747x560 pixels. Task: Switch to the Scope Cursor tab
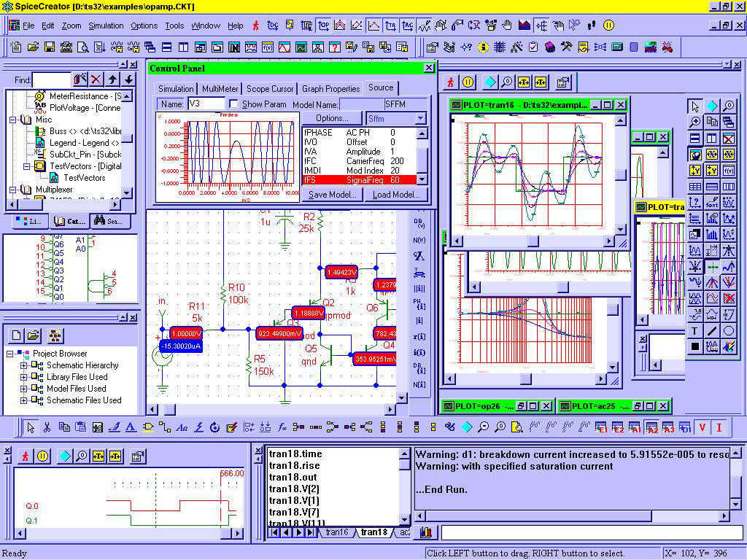point(270,88)
